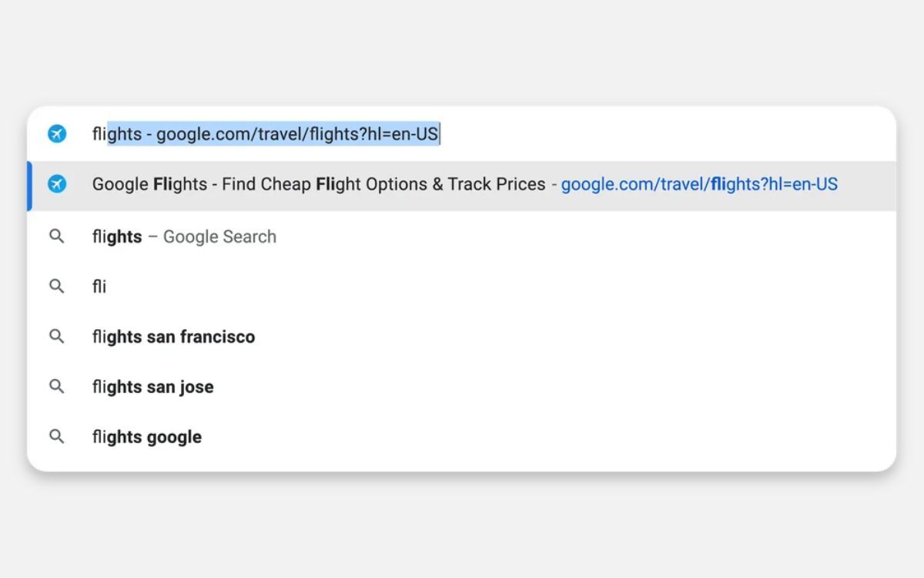The width and height of the screenshot is (924, 578).
Task: Click the search icon next to 'fli'
Action: tap(57, 286)
